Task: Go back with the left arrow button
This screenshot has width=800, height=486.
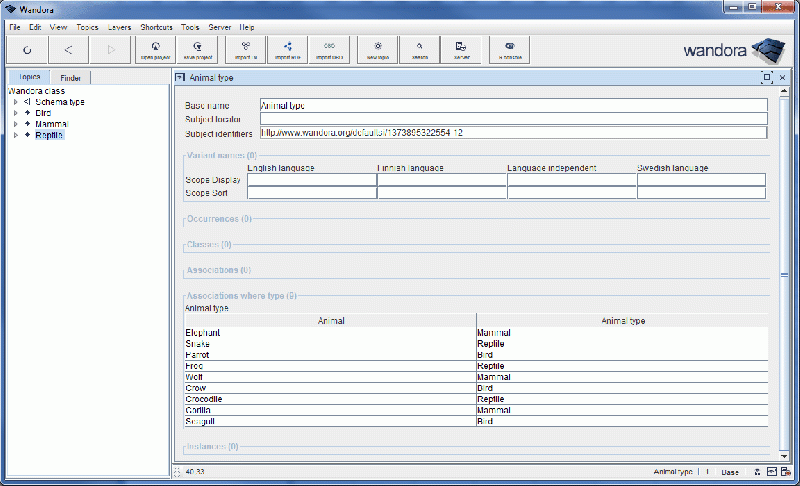Action: pyautogui.click(x=69, y=49)
